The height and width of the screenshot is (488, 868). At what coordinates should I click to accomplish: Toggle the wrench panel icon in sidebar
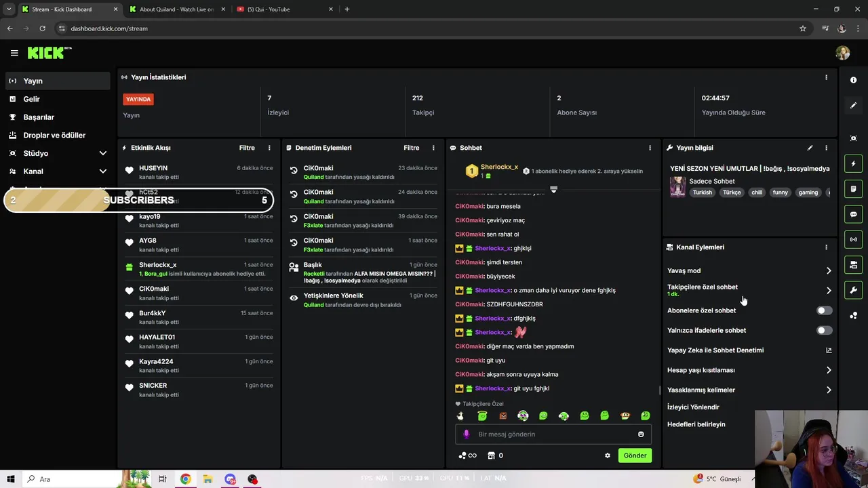(x=853, y=290)
